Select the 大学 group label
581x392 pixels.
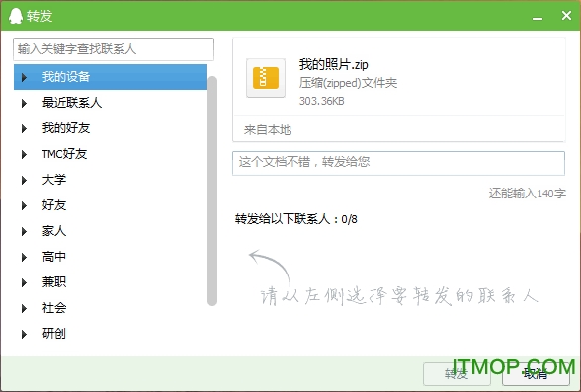54,180
